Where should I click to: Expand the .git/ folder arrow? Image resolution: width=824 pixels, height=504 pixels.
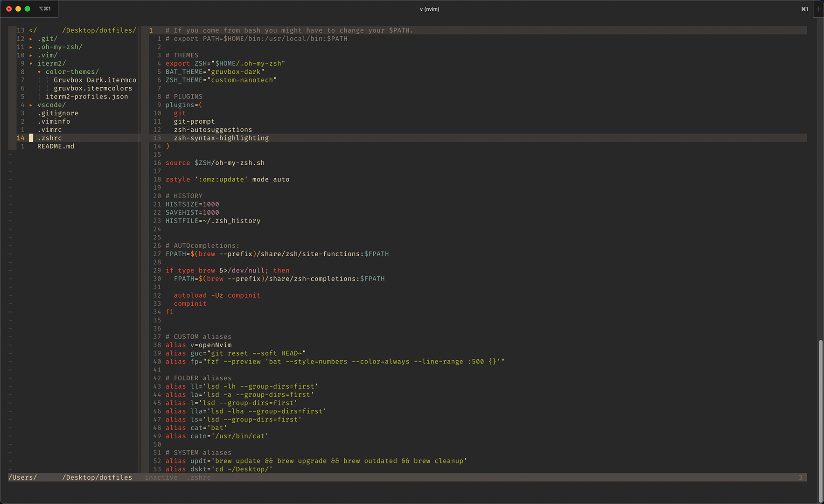tap(31, 39)
